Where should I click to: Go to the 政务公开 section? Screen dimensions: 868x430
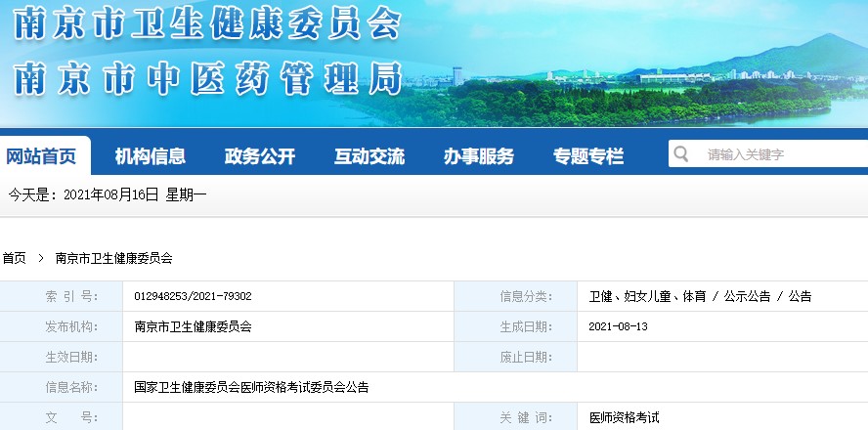coord(259,156)
